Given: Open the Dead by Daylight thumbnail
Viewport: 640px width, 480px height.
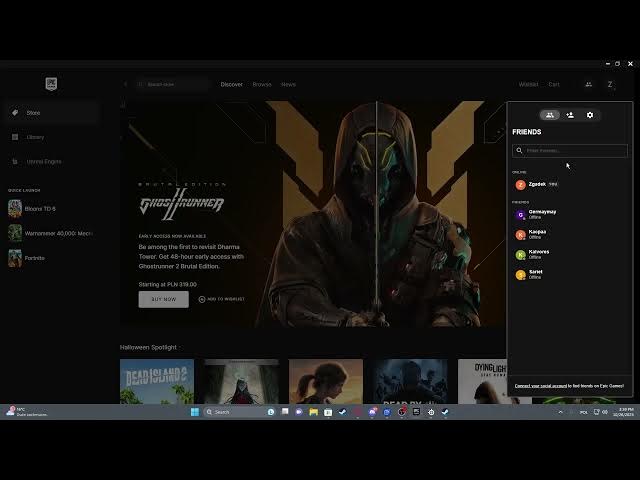Looking at the screenshot, I should click(x=410, y=382).
